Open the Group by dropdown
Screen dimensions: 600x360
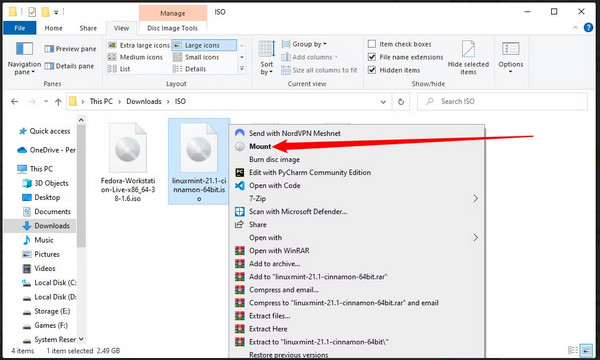[x=304, y=44]
